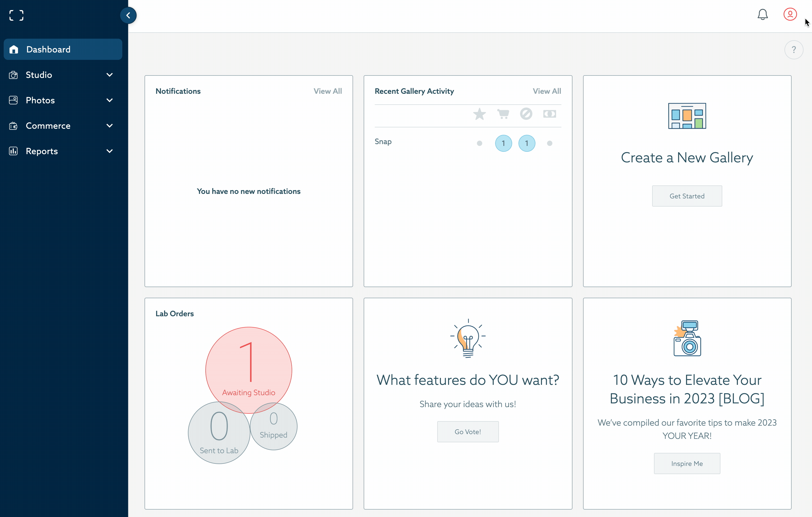Collapse the sidebar with arrow toggle

coord(128,15)
